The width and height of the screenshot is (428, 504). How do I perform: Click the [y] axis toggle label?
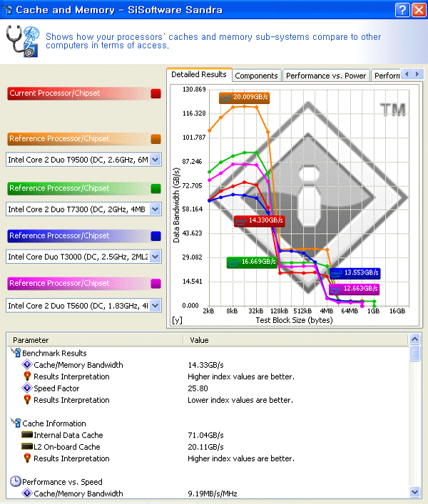(x=177, y=320)
